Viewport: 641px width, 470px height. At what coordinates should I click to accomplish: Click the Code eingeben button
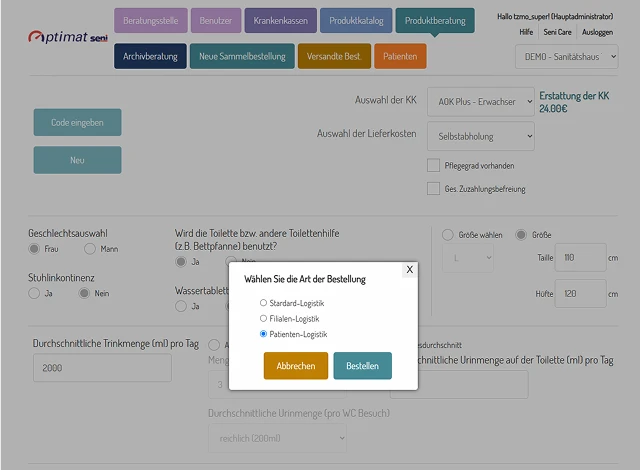[x=77, y=122]
